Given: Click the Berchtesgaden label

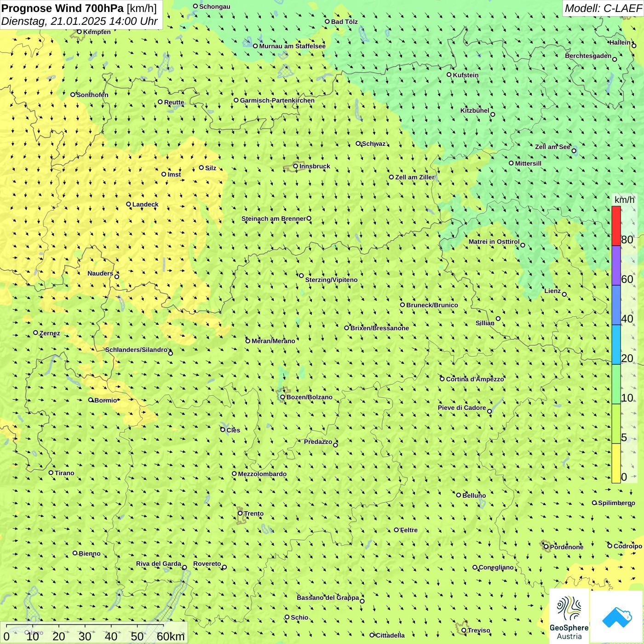Looking at the screenshot, I should [588, 56].
